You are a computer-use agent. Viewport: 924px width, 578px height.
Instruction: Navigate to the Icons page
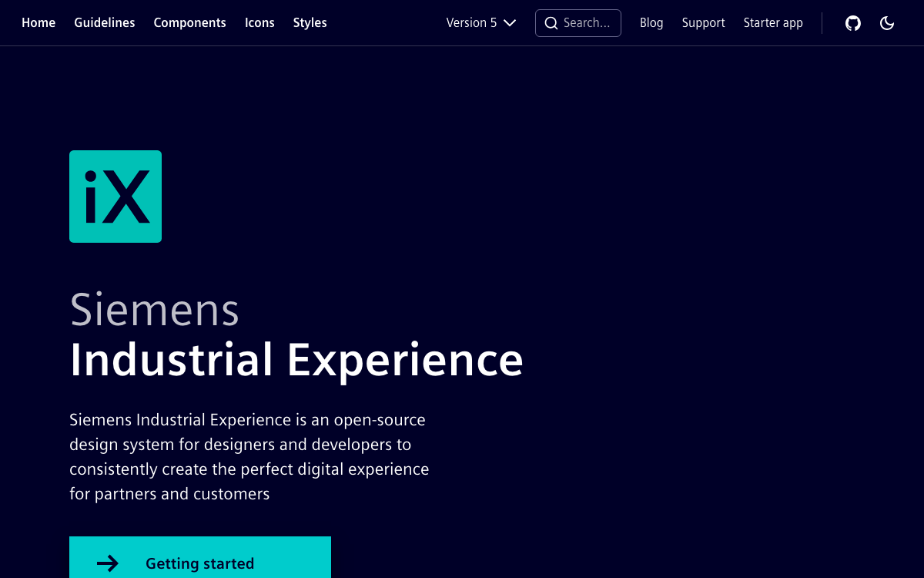pyautogui.click(x=259, y=23)
